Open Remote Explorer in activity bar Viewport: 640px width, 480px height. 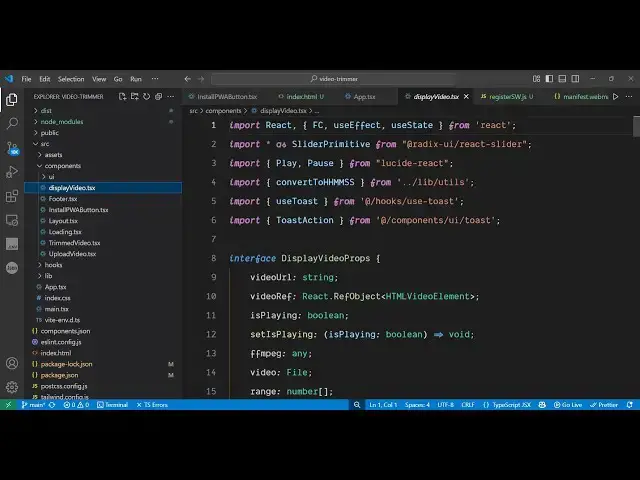[12, 220]
